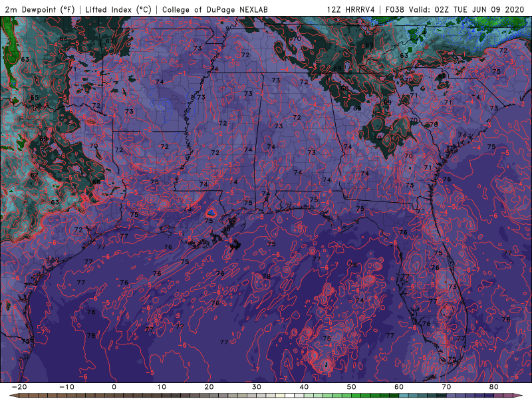532x399 pixels.
Task: Select the 10 label on the color scale
Action: (x=162, y=387)
